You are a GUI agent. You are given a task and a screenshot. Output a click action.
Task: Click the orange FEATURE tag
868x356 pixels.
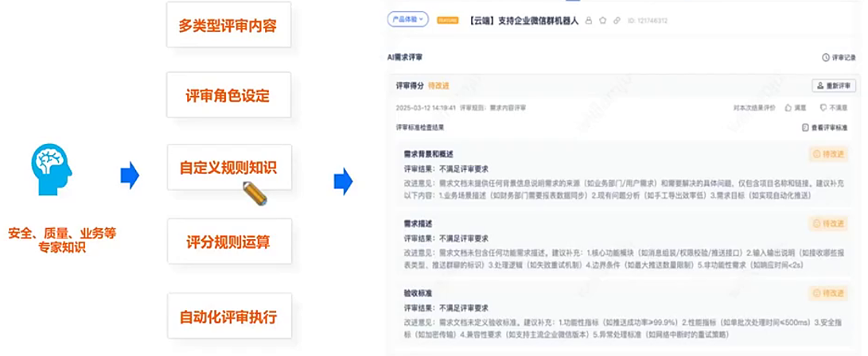click(447, 21)
